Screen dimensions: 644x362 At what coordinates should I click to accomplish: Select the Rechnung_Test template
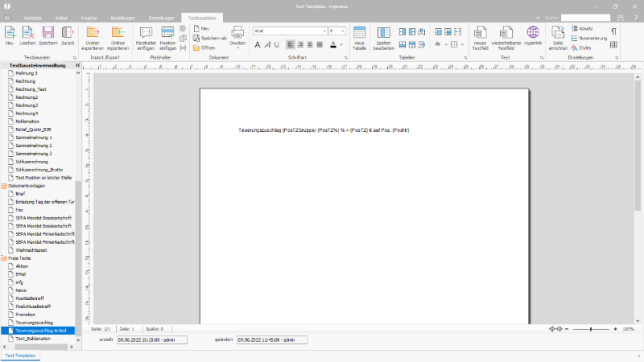tap(31, 89)
